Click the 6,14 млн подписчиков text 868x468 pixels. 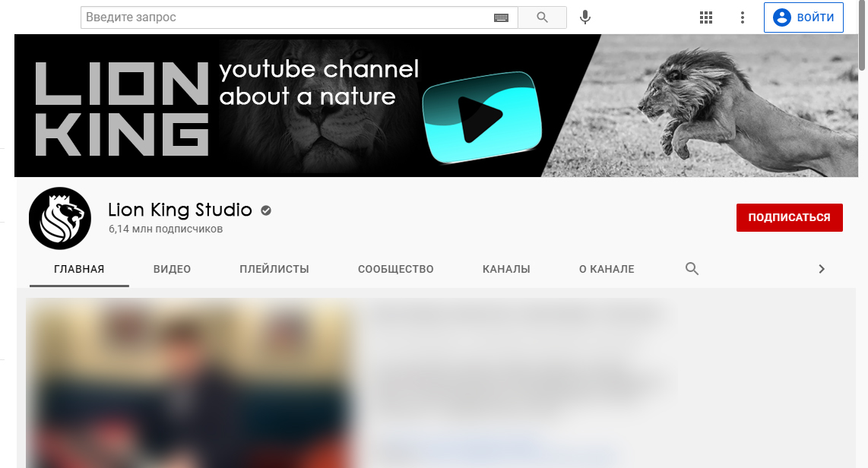coord(166,229)
